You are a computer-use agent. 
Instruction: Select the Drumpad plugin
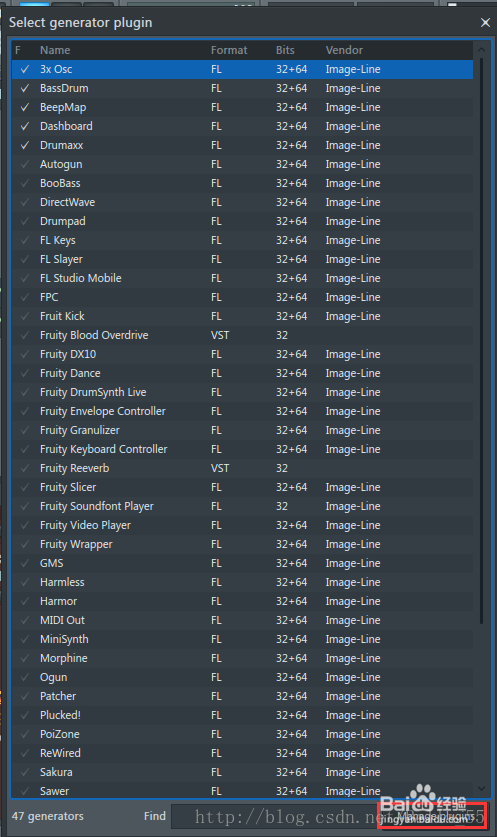pyautogui.click(x=242, y=221)
